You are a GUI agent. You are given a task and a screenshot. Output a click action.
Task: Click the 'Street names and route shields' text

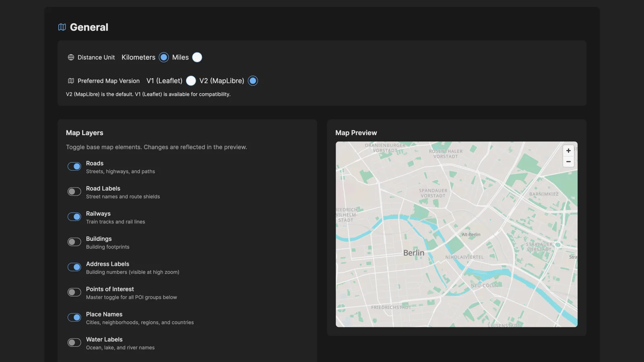tap(123, 197)
